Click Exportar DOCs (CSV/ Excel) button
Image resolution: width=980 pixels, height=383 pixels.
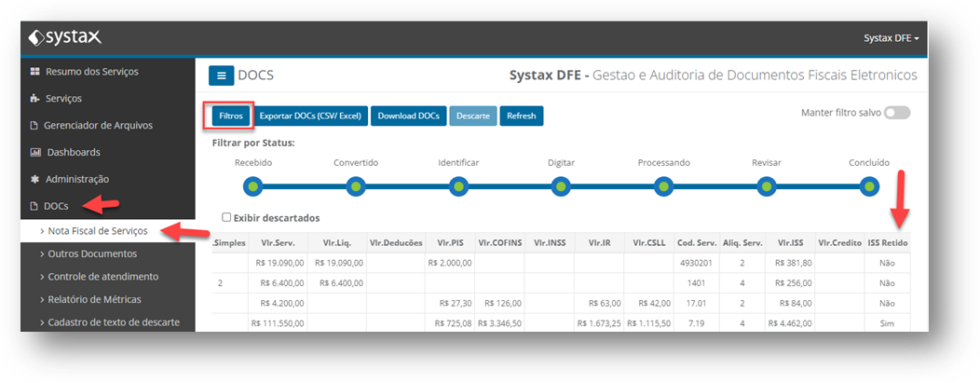pyautogui.click(x=310, y=116)
